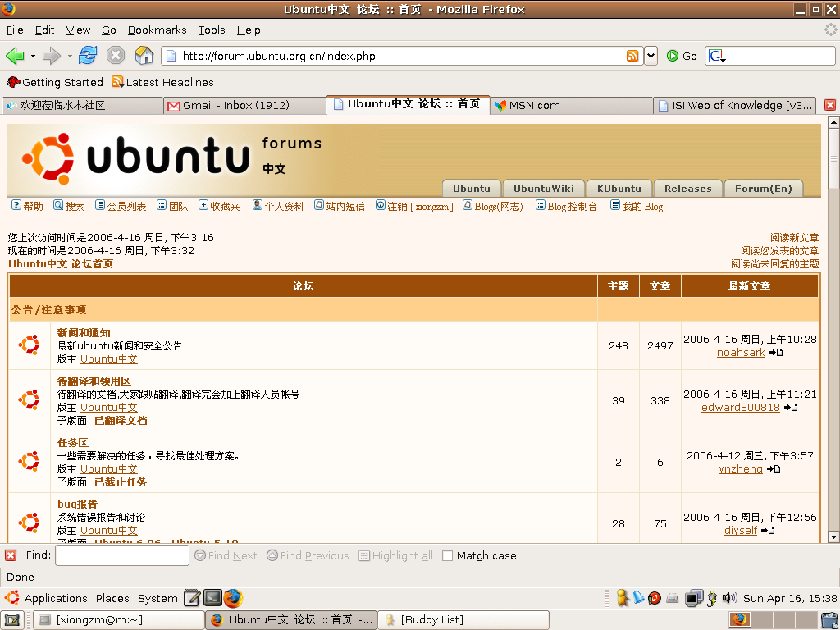Open the Getting Started bookmark
The image size is (840, 630).
55,82
